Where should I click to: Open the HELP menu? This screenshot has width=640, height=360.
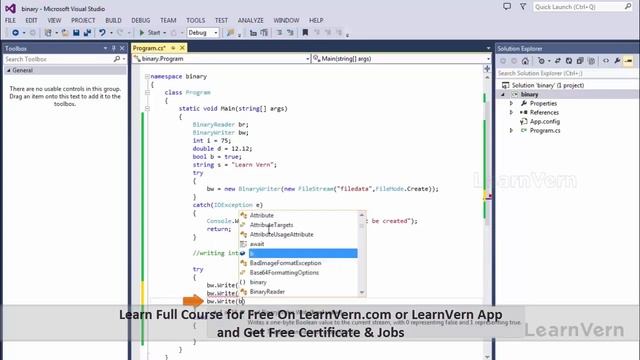point(316,20)
